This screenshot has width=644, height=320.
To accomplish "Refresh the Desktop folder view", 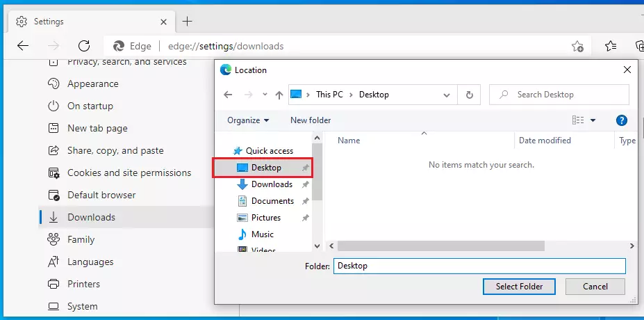I will pos(470,95).
